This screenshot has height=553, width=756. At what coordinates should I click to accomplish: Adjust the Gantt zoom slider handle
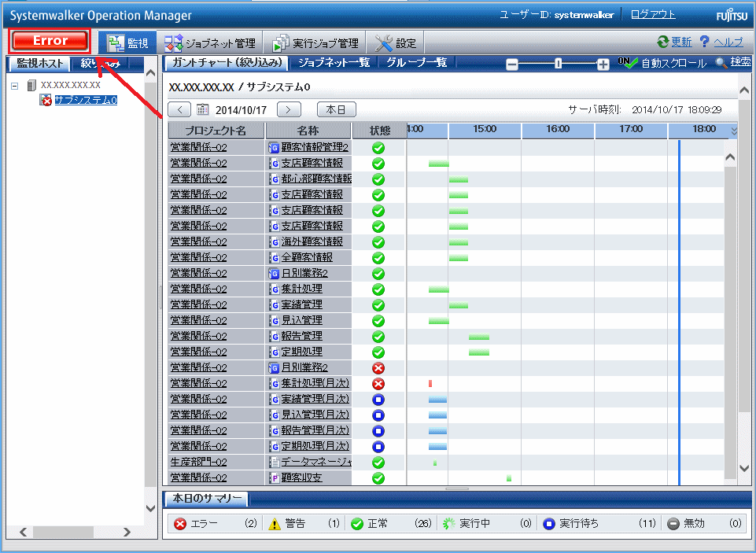(x=558, y=64)
